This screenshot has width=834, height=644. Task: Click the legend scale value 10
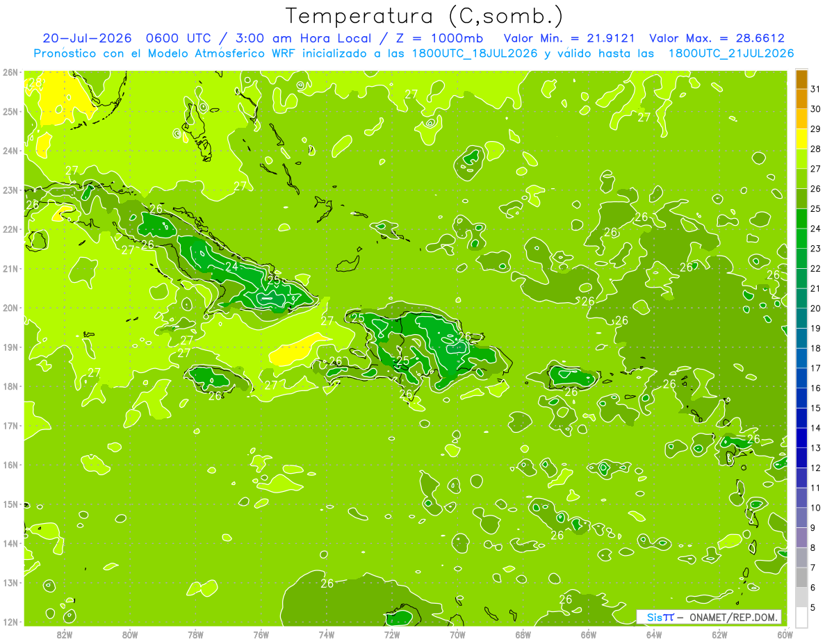pyautogui.click(x=816, y=507)
